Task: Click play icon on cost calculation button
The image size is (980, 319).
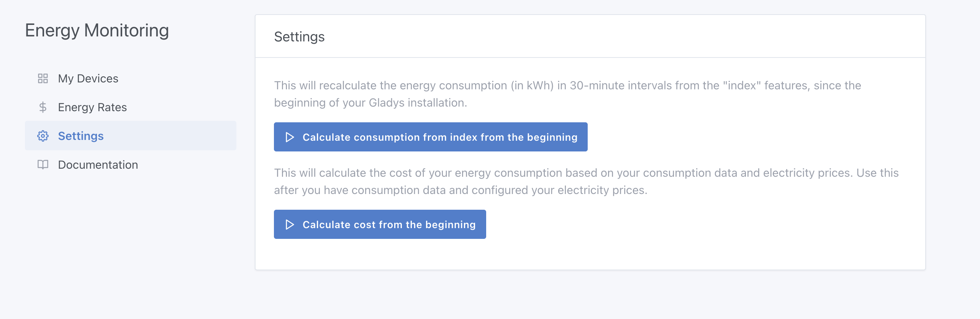Action: pos(290,225)
